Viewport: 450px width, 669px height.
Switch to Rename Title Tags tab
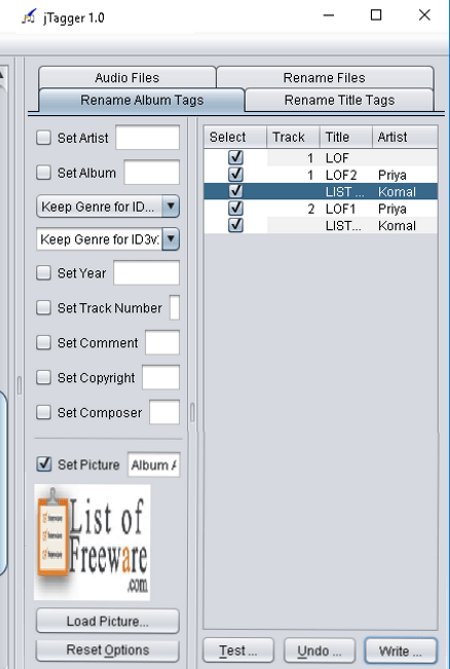pos(340,100)
